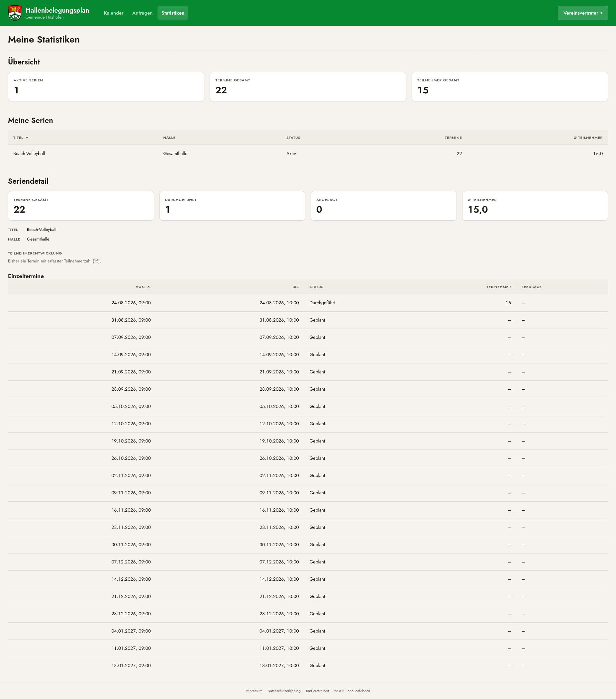
Task: Click the Teilnehmerentwicklung note text
Action: click(x=54, y=261)
